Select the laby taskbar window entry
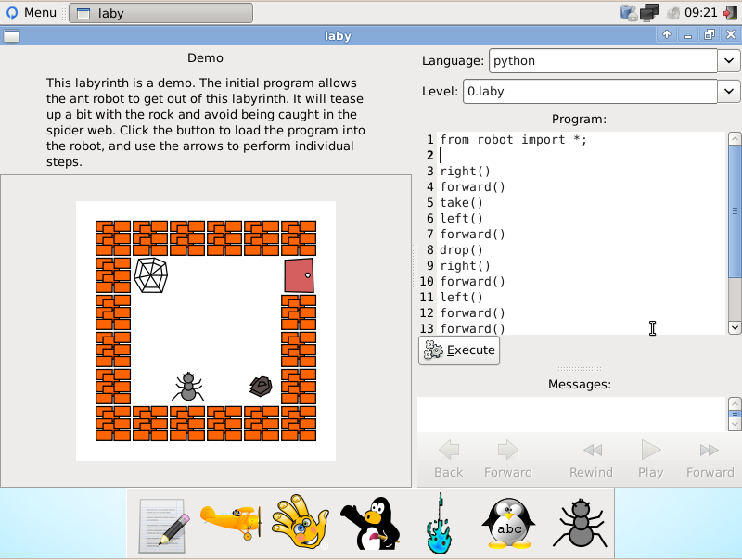742x560 pixels. (x=160, y=13)
